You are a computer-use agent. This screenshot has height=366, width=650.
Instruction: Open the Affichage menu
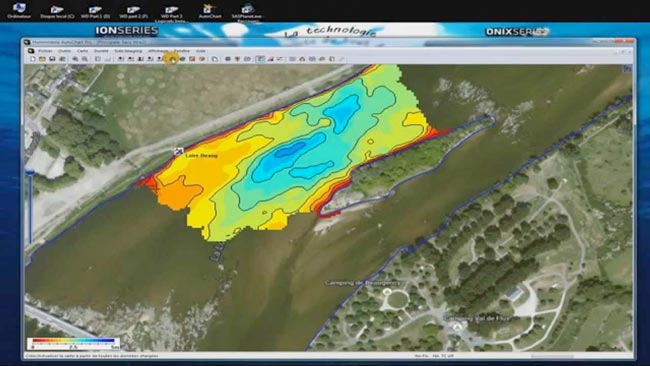pyautogui.click(x=158, y=51)
